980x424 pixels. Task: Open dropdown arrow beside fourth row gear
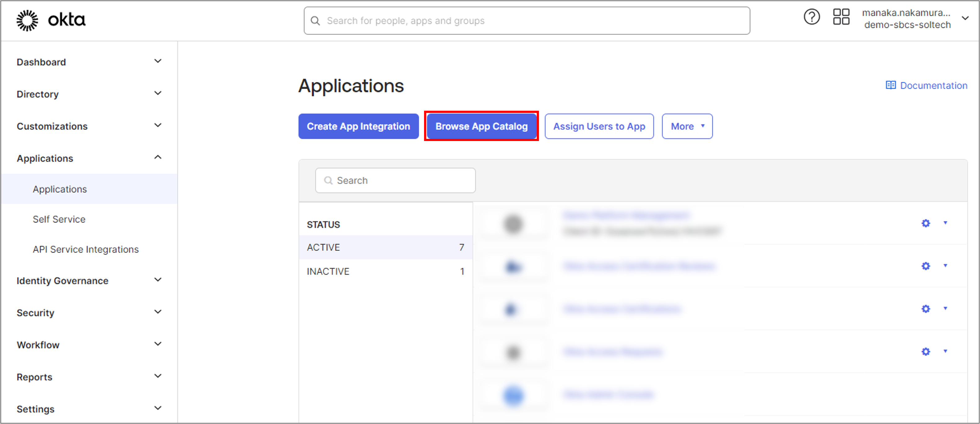tap(945, 351)
